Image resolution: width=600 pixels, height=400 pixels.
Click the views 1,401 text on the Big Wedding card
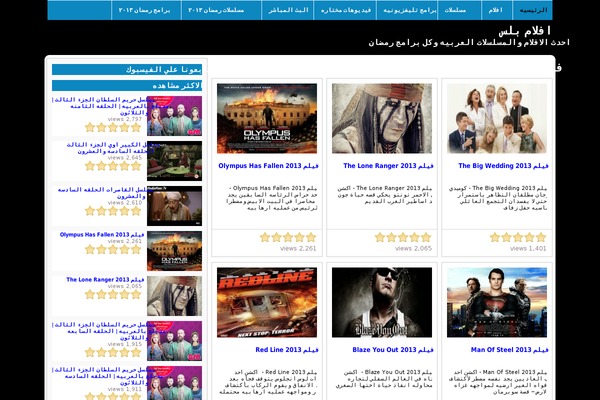tap(528, 248)
